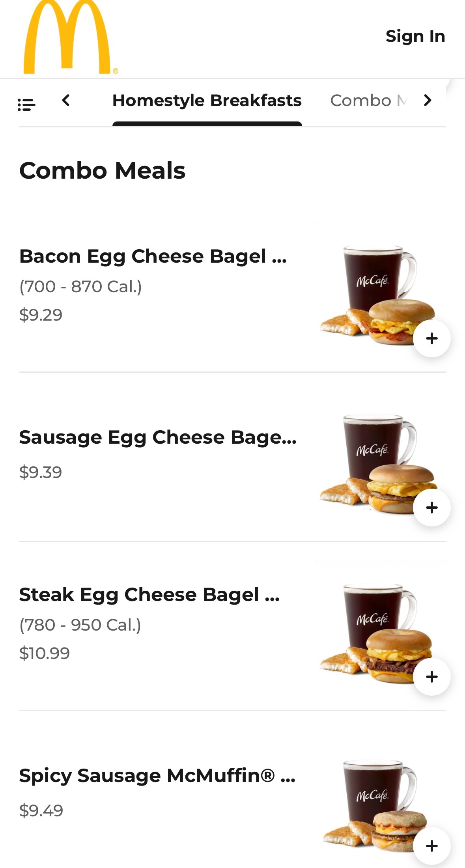Add Sausage Egg Cheese Bagel combo
The width and height of the screenshot is (465, 868).
point(432,508)
